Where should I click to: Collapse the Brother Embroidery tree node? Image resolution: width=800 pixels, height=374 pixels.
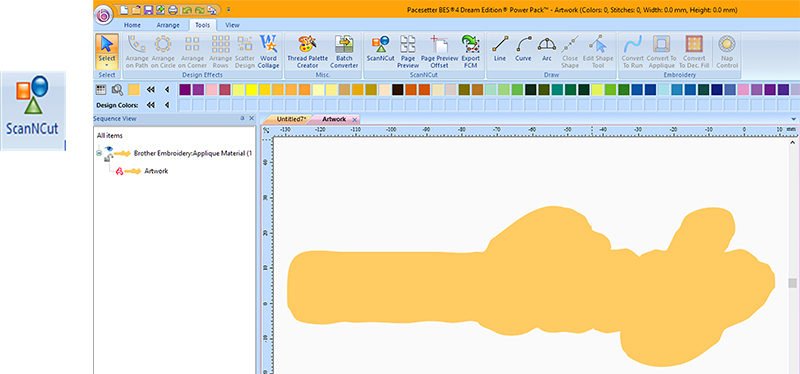point(98,153)
